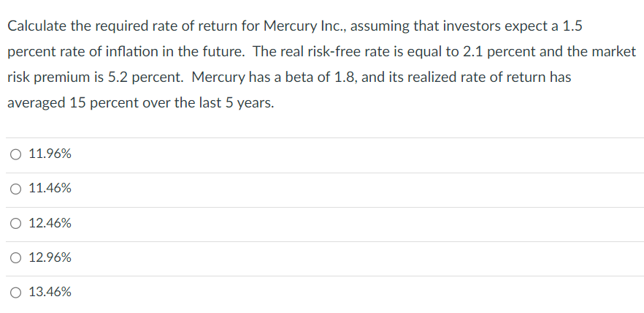The width and height of the screenshot is (644, 313).
Task: Click the 13.46% answer label text
Action: [50, 292]
